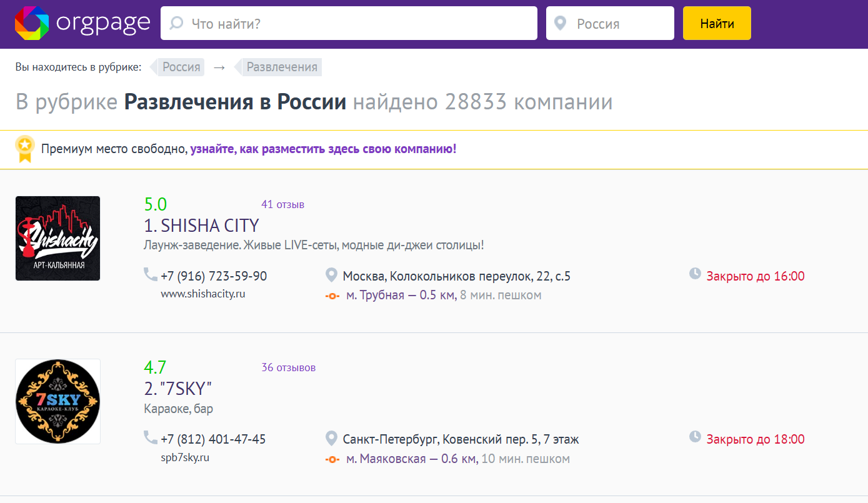Viewport: 868px width, 503px height.
Task: Click the map pin icon by Санкт-Петербург address
Action: click(332, 438)
